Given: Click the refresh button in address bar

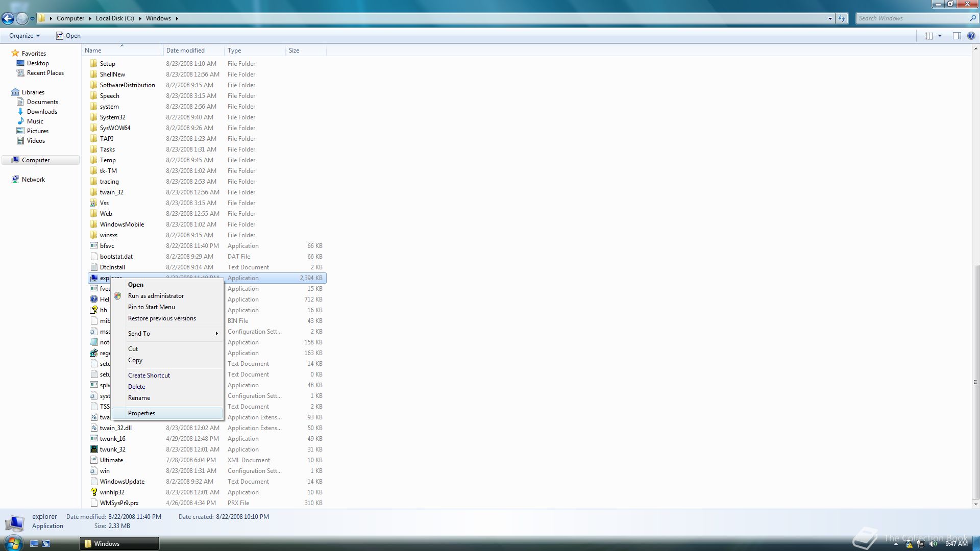Looking at the screenshot, I should [x=842, y=18].
